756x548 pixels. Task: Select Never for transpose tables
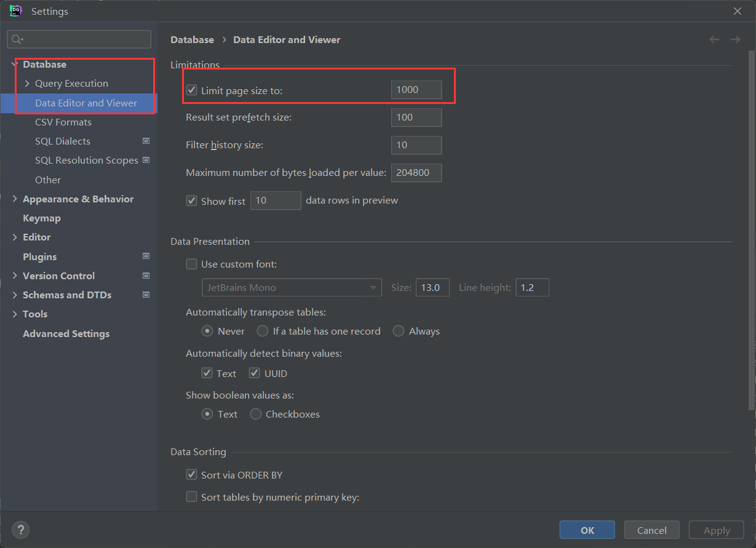pos(208,331)
